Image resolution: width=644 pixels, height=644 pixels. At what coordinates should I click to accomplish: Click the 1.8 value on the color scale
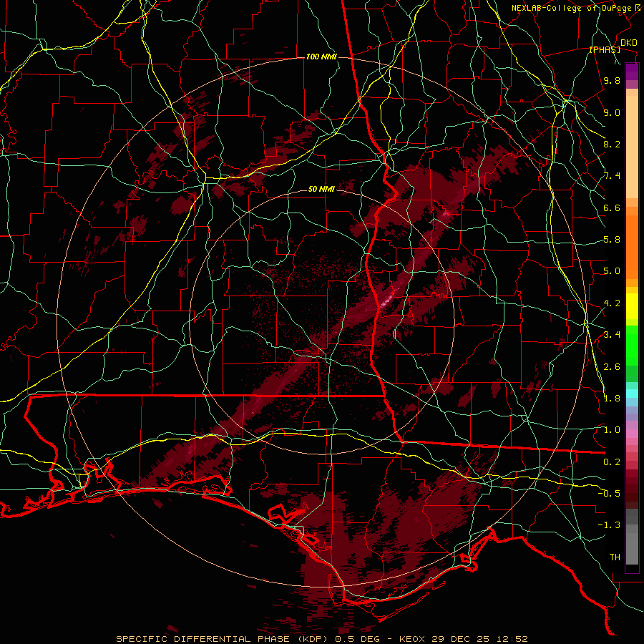coord(612,399)
